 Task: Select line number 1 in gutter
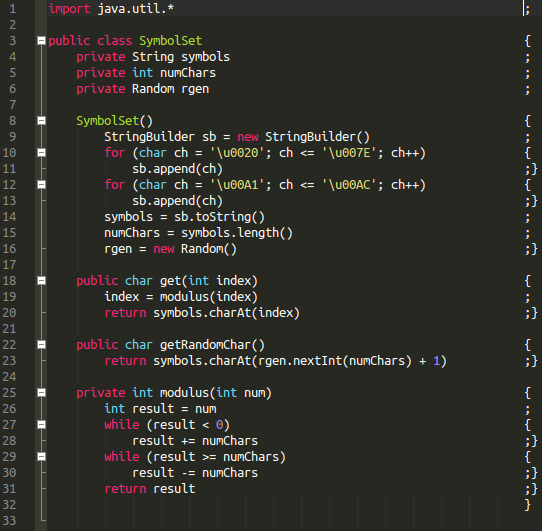pyautogui.click(x=13, y=9)
